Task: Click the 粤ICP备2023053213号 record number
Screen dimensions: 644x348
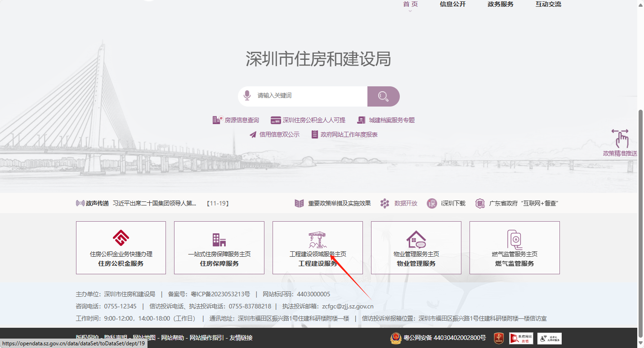Action: click(x=220, y=294)
